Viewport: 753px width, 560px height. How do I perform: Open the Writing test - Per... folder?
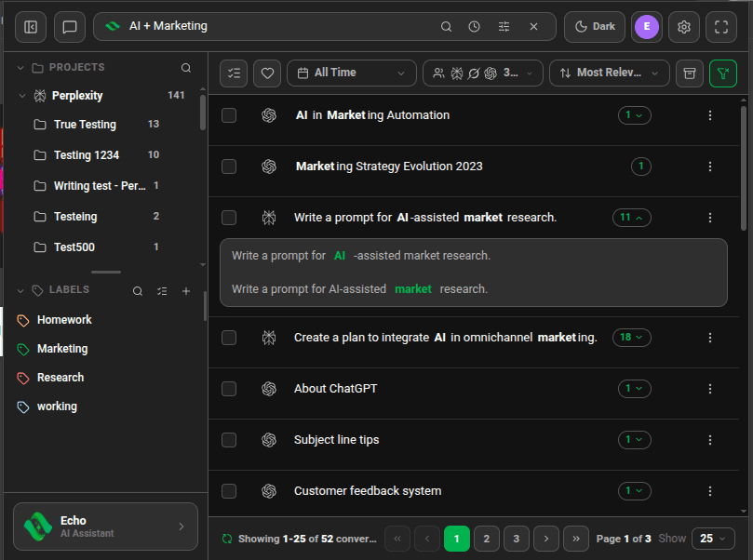[x=101, y=186]
